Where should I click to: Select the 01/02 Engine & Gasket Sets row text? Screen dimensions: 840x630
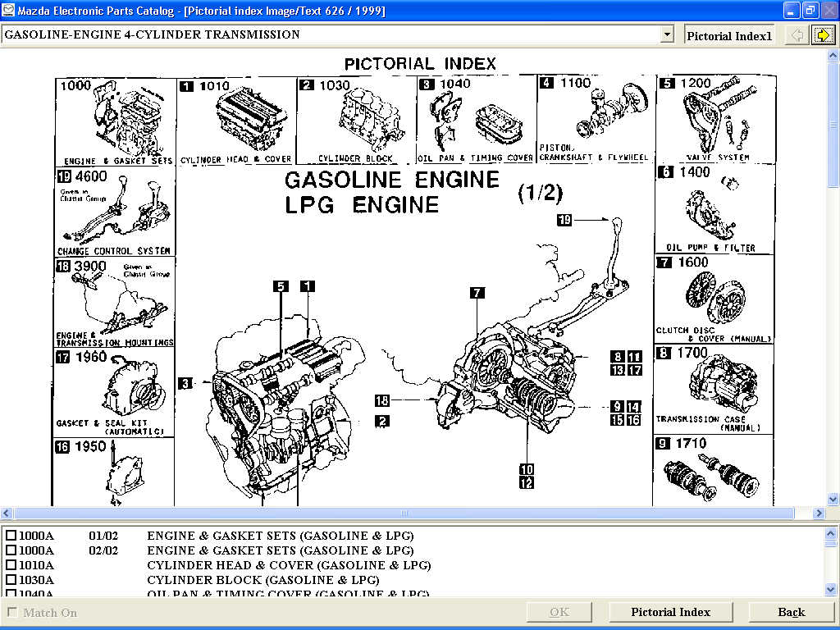pyautogui.click(x=281, y=536)
